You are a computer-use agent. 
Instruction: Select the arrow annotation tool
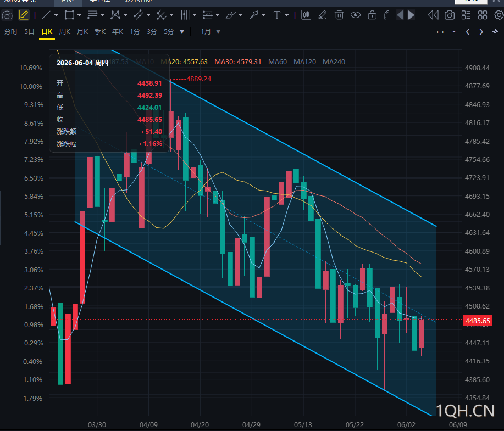254,15
